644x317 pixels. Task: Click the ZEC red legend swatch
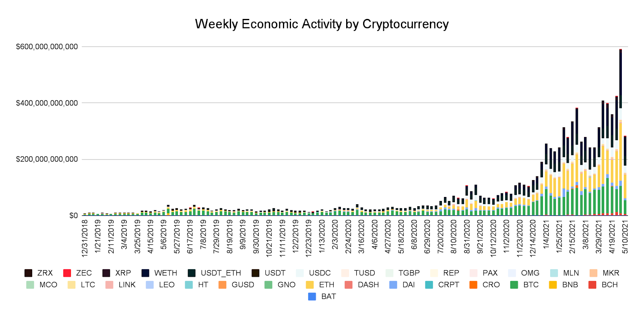click(67, 273)
